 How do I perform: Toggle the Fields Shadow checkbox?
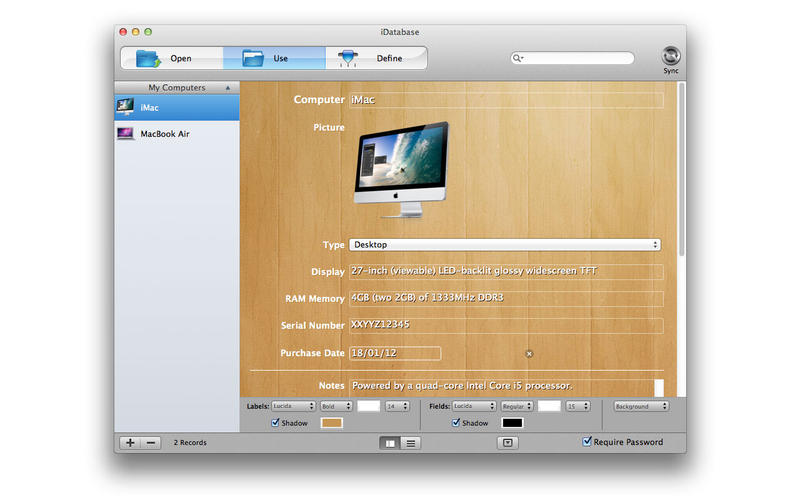coord(457,423)
